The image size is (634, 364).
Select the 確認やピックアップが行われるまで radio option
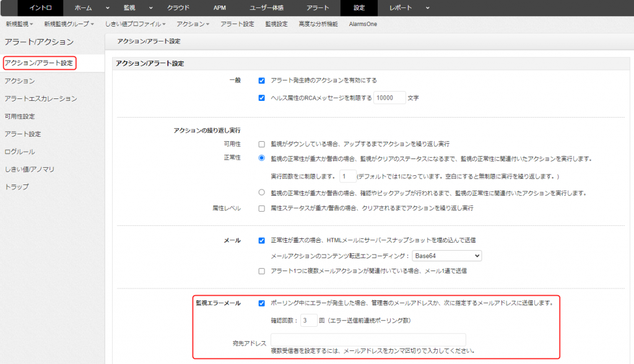[x=262, y=193]
